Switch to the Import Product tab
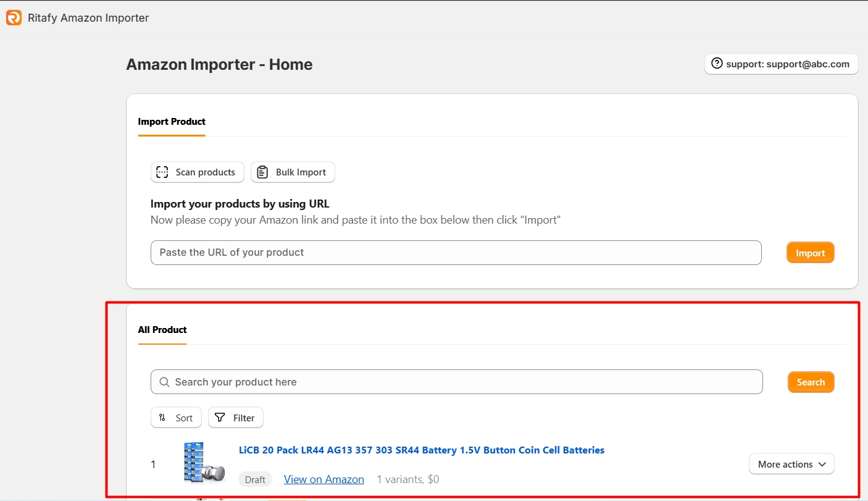This screenshot has height=501, width=868. coord(172,122)
